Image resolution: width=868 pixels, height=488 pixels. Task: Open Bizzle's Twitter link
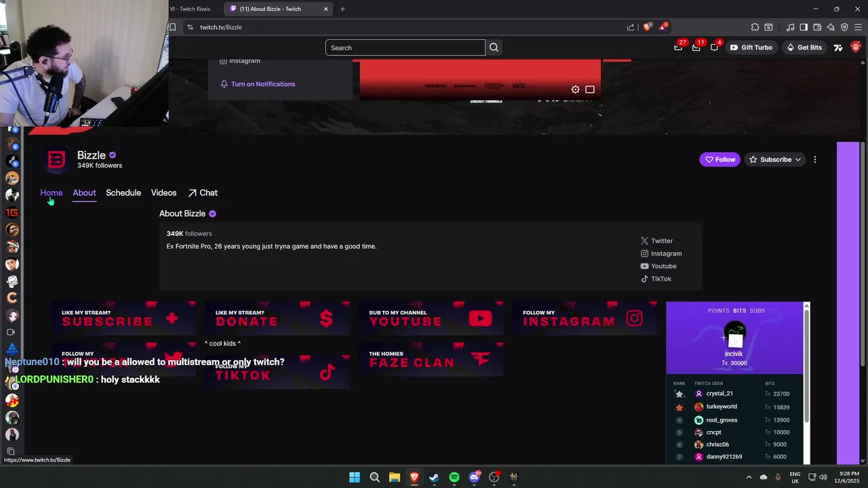pyautogui.click(x=656, y=241)
